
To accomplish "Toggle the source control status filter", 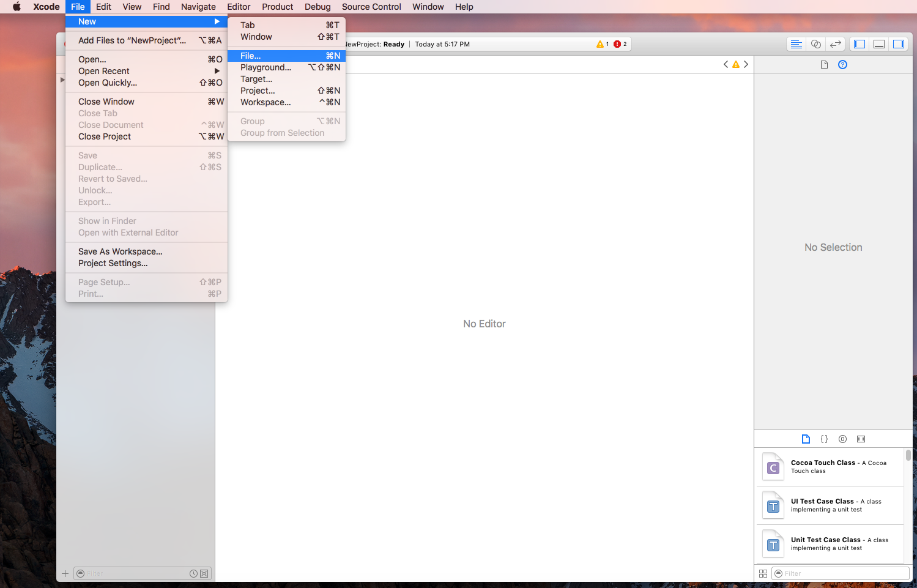I will click(204, 573).
